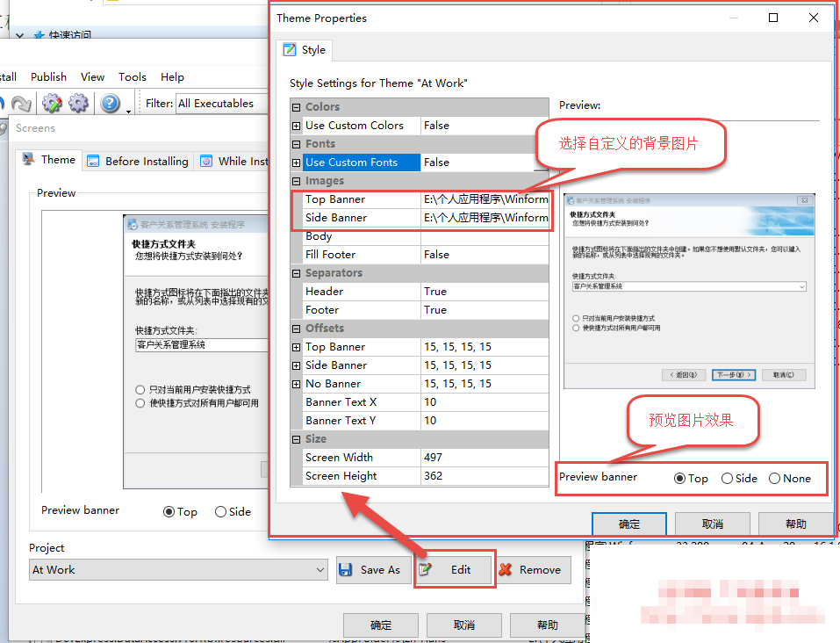
Task: Collapse the Size category
Action: (297, 440)
